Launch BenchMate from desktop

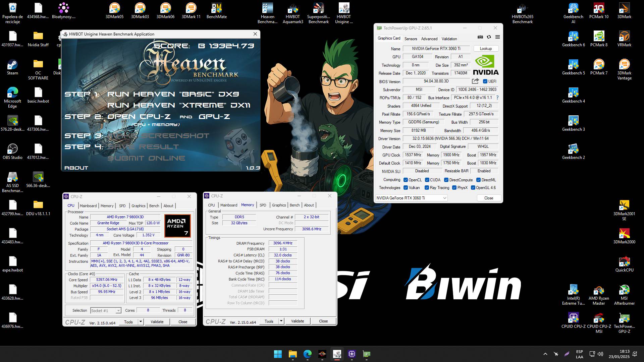pos(216,11)
